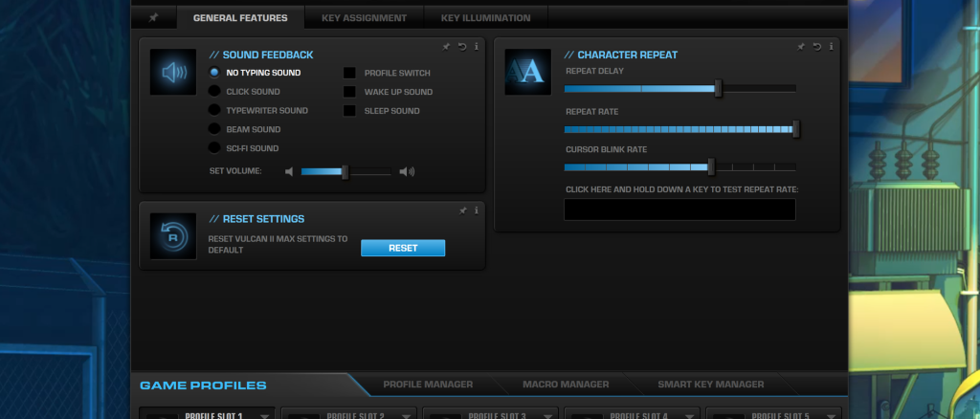
Task: Click the Repeat Delay slider handle
Action: 718,89
